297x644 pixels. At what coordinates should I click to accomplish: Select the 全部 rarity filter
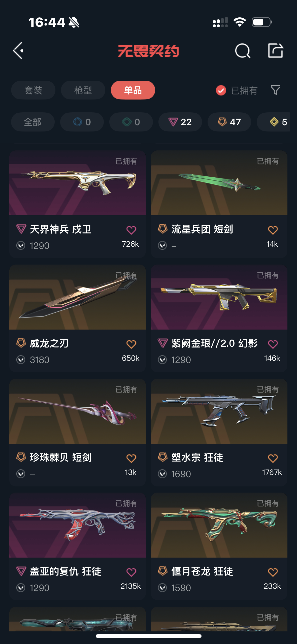[33, 122]
